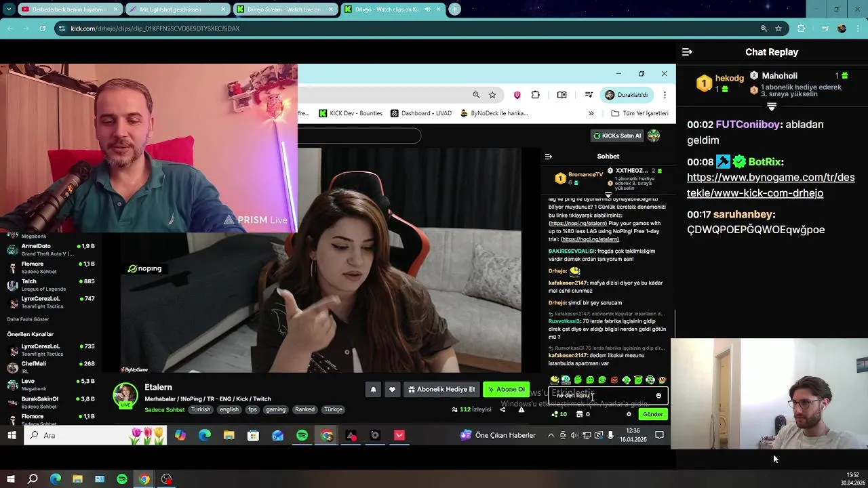The height and width of the screenshot is (488, 868).
Task: Open chat settings gear left of Gönder
Action: coord(629,414)
